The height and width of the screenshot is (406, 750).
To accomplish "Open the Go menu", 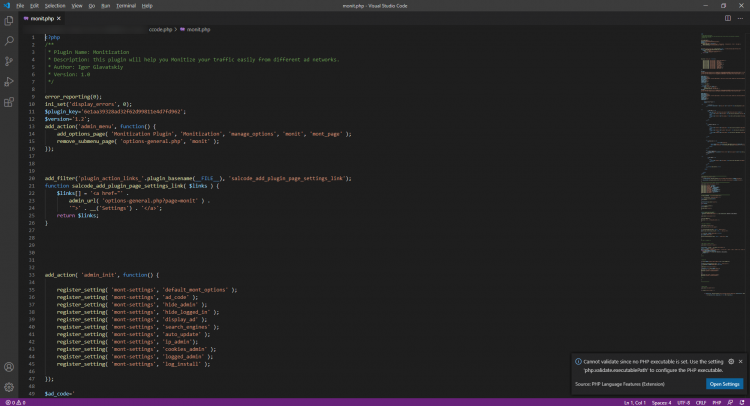I will [x=92, y=6].
